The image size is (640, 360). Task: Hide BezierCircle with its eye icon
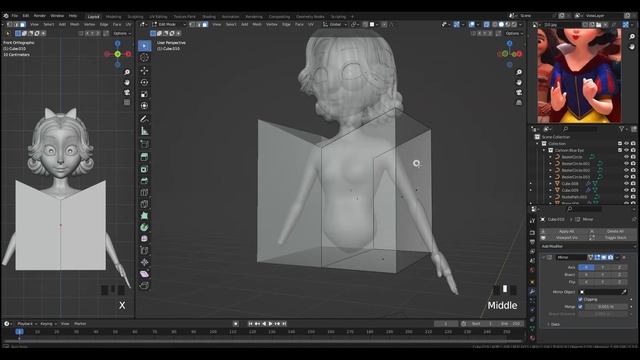[x=626, y=157]
